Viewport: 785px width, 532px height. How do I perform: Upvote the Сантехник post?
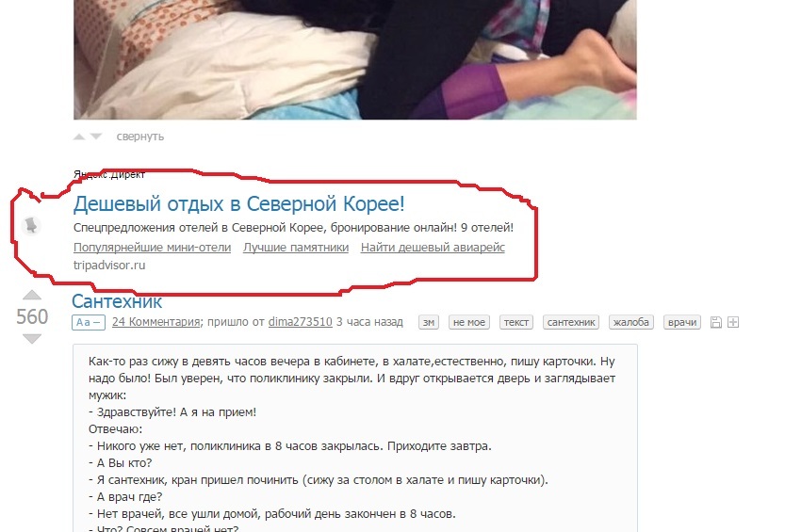32,295
